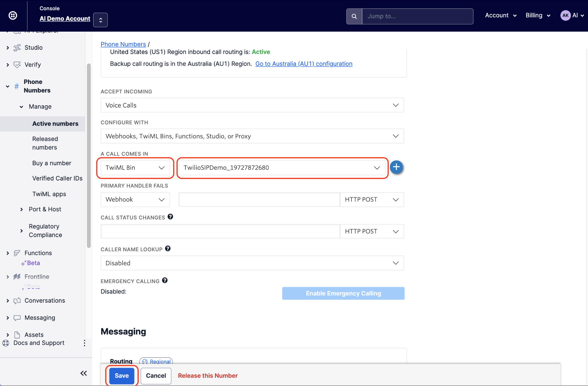Save the phone number configuration
Image resolution: width=588 pixels, height=386 pixels.
tap(122, 376)
